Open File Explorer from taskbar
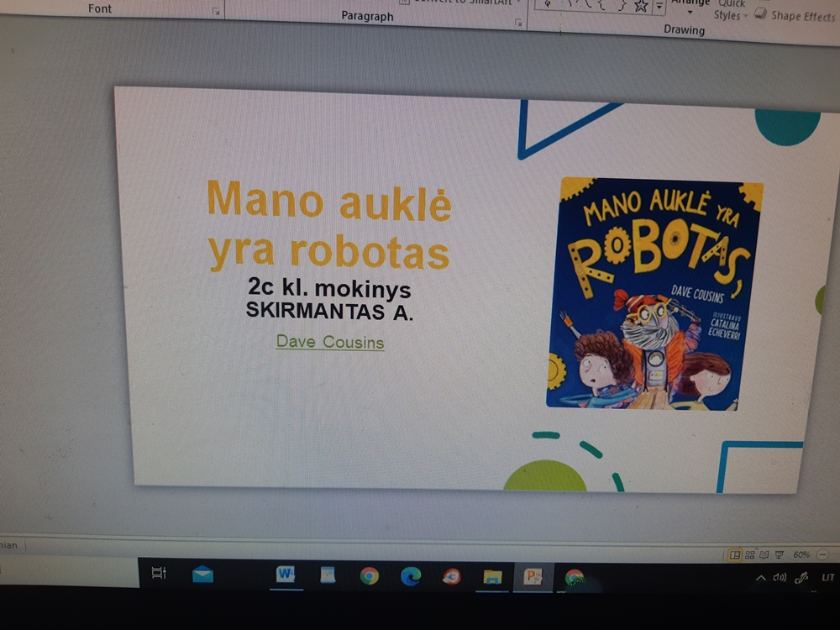Viewport: 840px width, 630px height. pyautogui.click(x=492, y=577)
